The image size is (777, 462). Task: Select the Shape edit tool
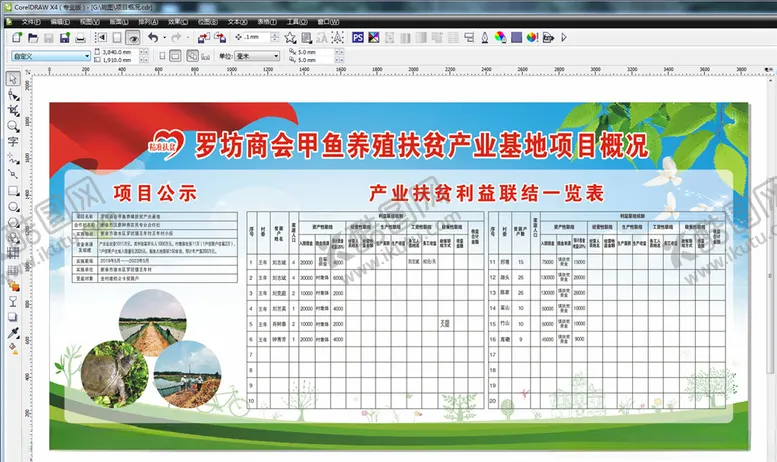point(13,95)
